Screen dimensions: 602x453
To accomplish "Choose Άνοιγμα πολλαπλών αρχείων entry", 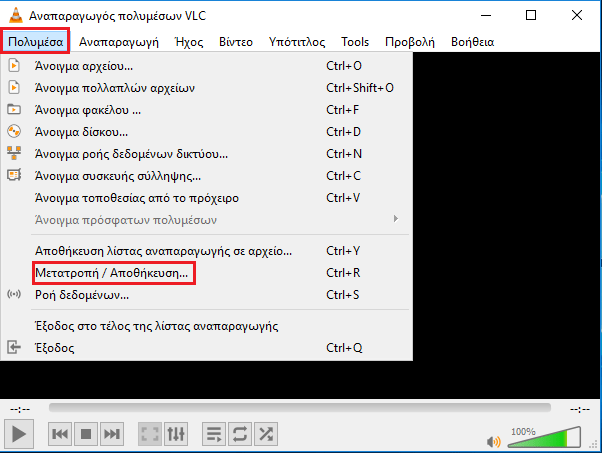I will click(207, 88).
